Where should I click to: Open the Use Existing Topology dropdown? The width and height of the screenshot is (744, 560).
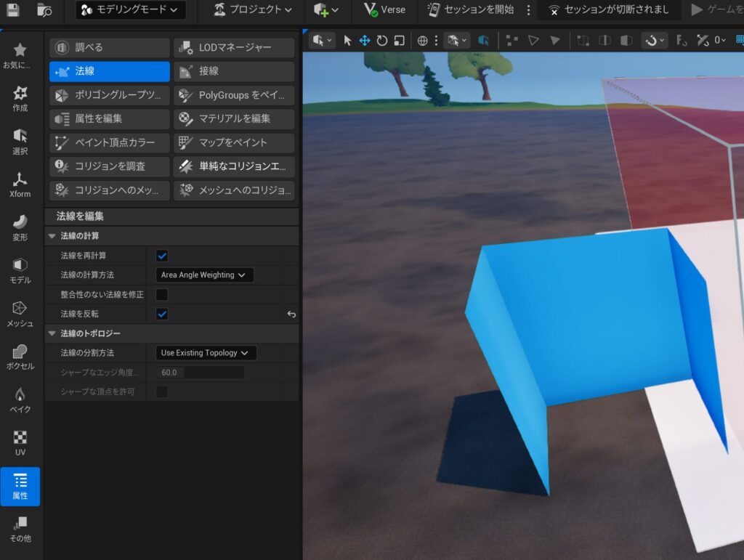[x=206, y=353]
